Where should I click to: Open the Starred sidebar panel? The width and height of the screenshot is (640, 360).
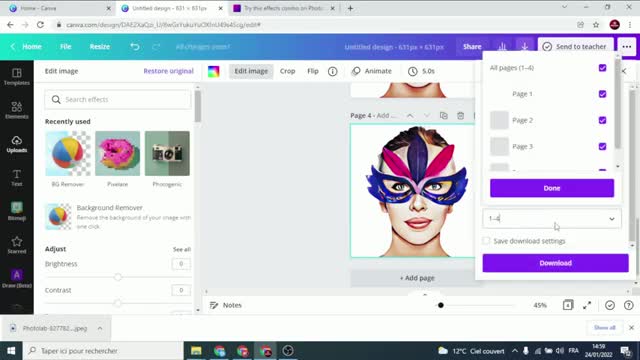pyautogui.click(x=17, y=245)
